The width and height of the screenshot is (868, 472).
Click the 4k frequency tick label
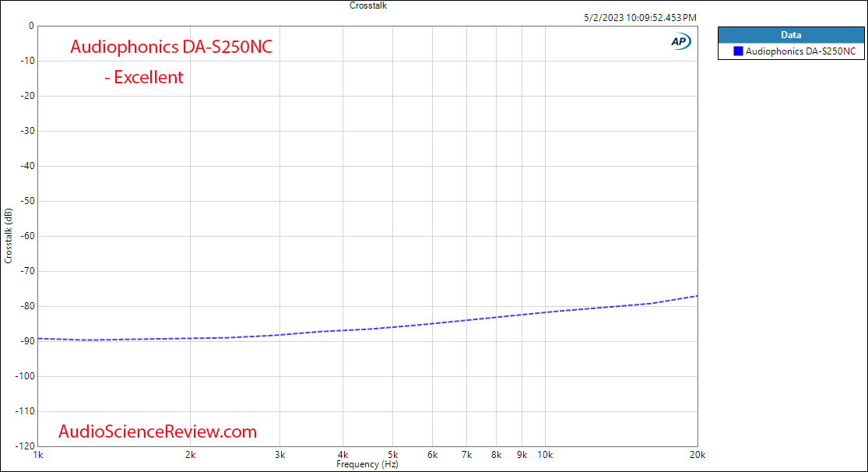pyautogui.click(x=343, y=455)
